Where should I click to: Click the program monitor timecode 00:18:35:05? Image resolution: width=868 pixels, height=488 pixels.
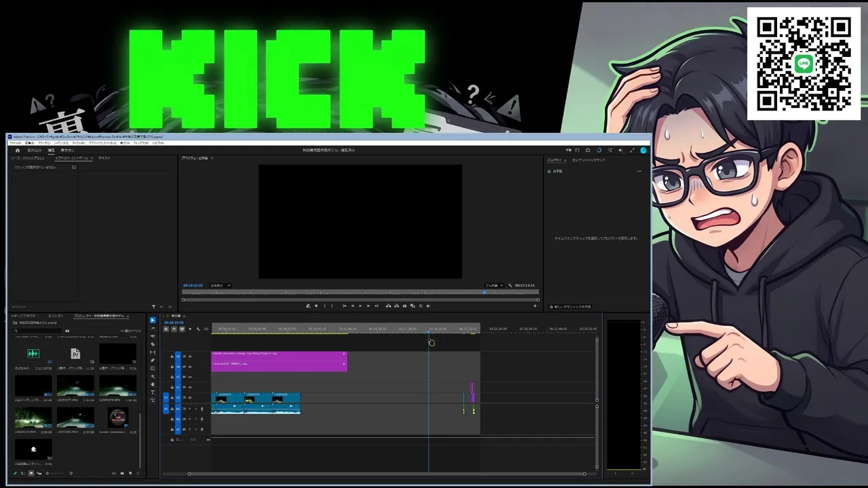point(193,285)
